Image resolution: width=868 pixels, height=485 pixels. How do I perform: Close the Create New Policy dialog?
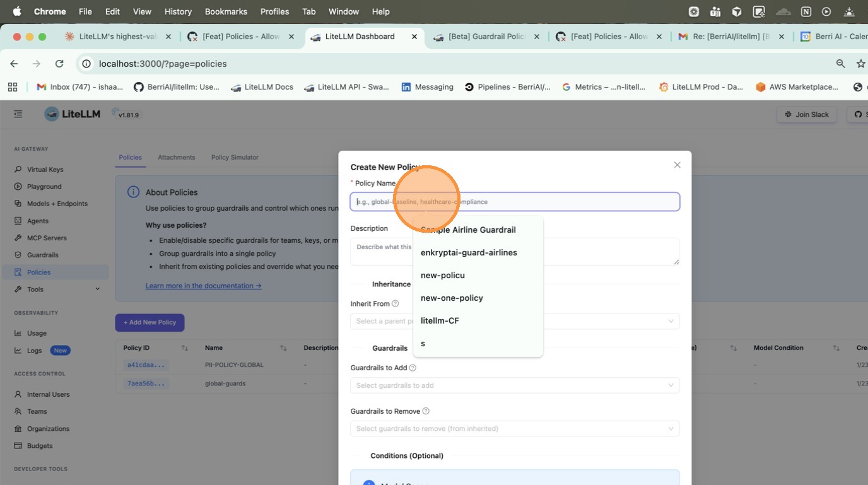pos(677,165)
